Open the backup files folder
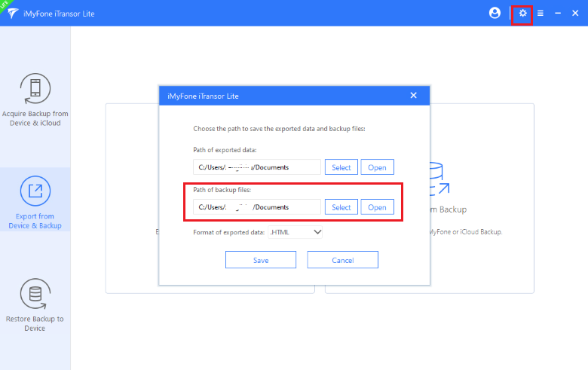The height and width of the screenshot is (370, 588). click(377, 207)
